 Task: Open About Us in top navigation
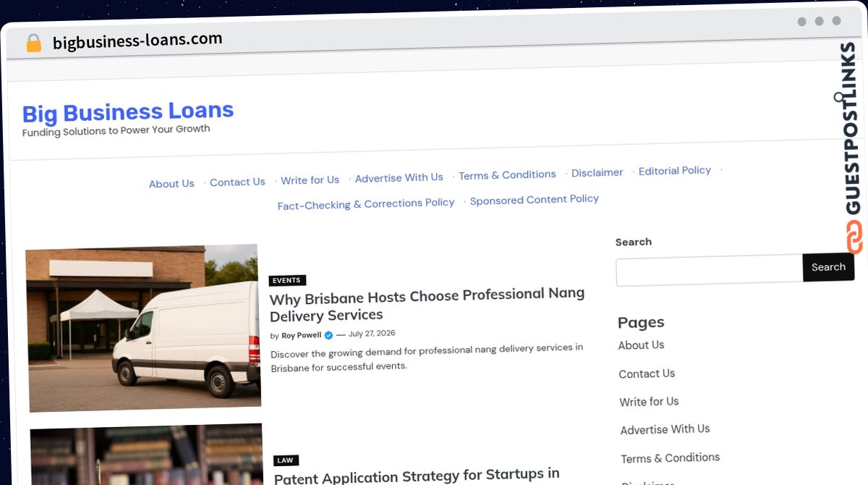171,184
